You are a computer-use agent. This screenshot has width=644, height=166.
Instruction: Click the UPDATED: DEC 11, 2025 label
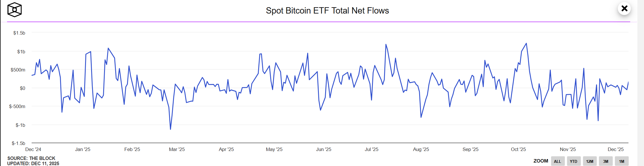click(x=32, y=163)
